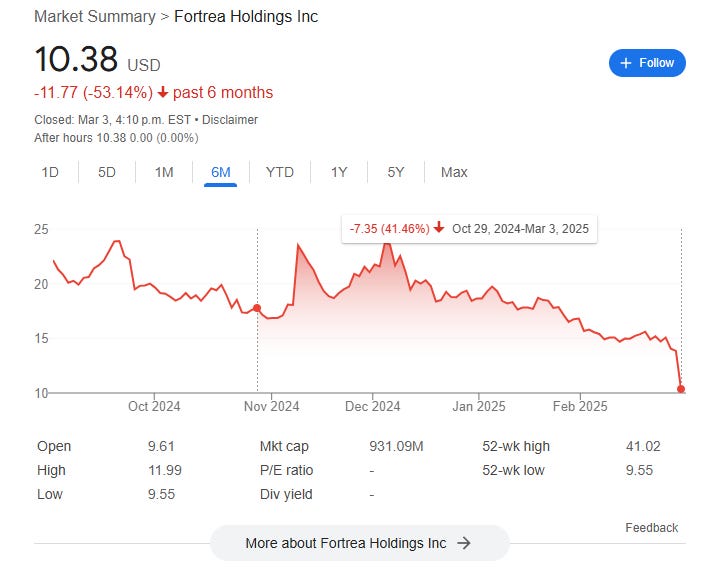Click the Mkt cap value 931.09M
The image size is (713, 573).
point(396,446)
